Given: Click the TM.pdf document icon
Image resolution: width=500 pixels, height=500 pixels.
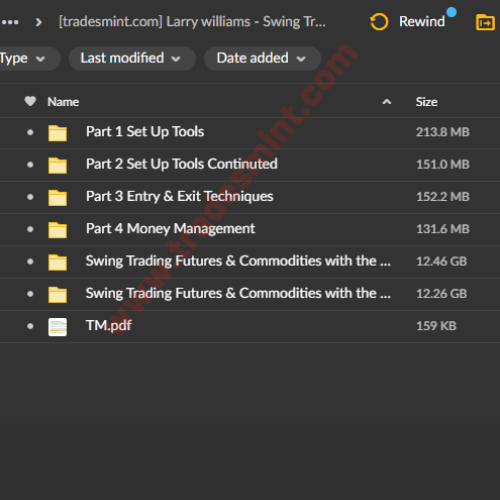Looking at the screenshot, I should coord(57,327).
